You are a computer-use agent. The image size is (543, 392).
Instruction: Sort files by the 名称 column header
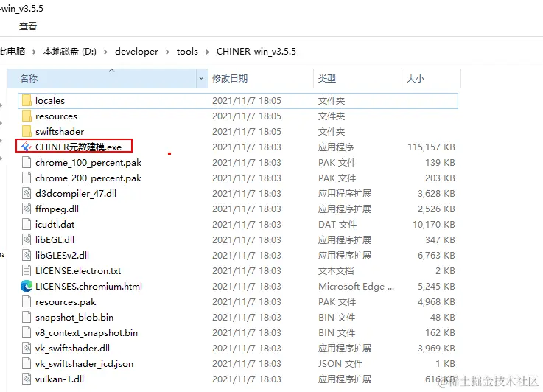(102, 78)
